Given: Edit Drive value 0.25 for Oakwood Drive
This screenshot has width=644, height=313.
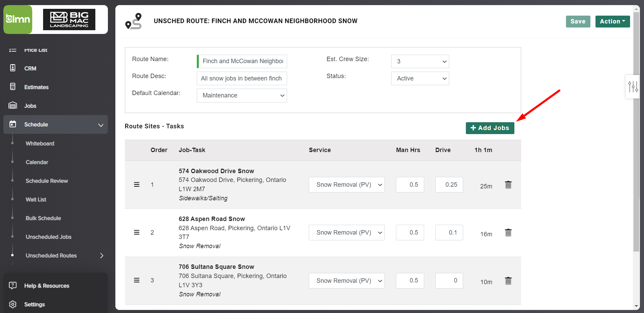Looking at the screenshot, I should tap(449, 185).
